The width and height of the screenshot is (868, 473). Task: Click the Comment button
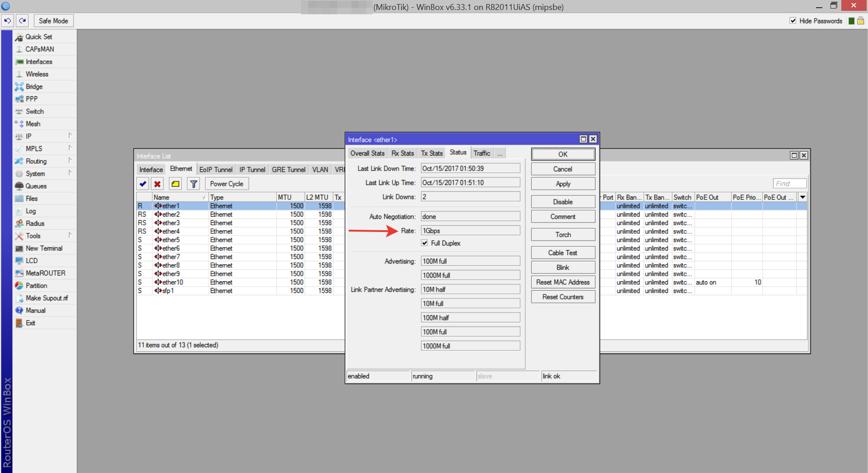(x=563, y=217)
